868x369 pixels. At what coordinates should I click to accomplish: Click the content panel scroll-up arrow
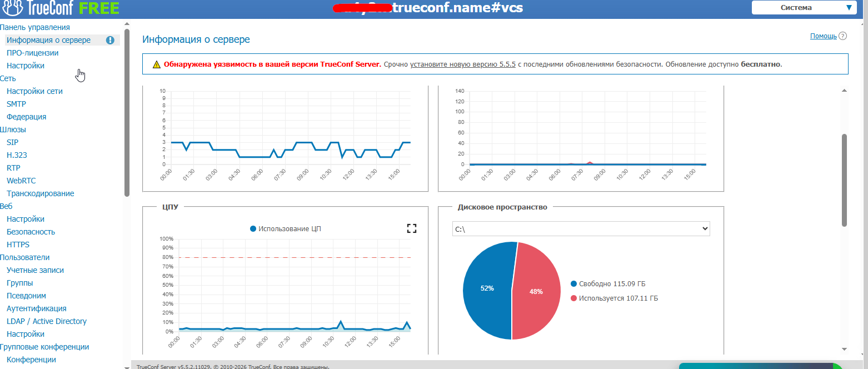pos(844,90)
